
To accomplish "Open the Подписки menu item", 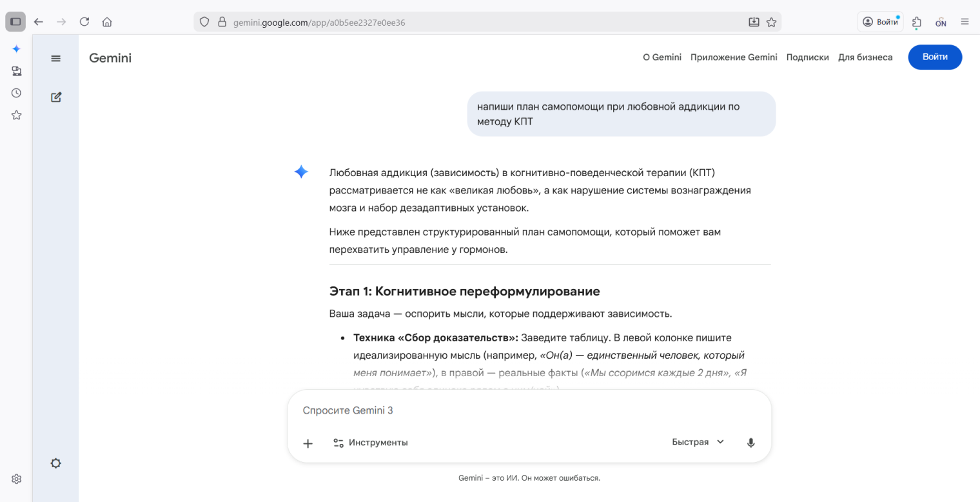I will click(807, 57).
